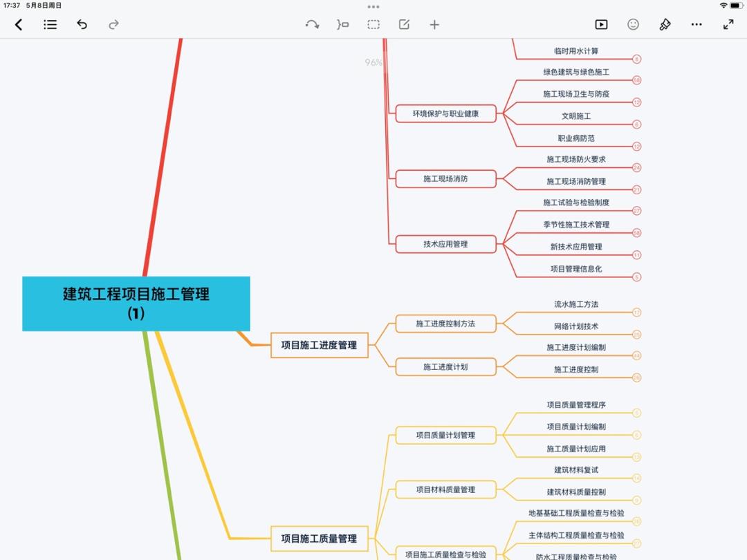Open the outline list view
The width and height of the screenshot is (747, 560).
tap(50, 24)
